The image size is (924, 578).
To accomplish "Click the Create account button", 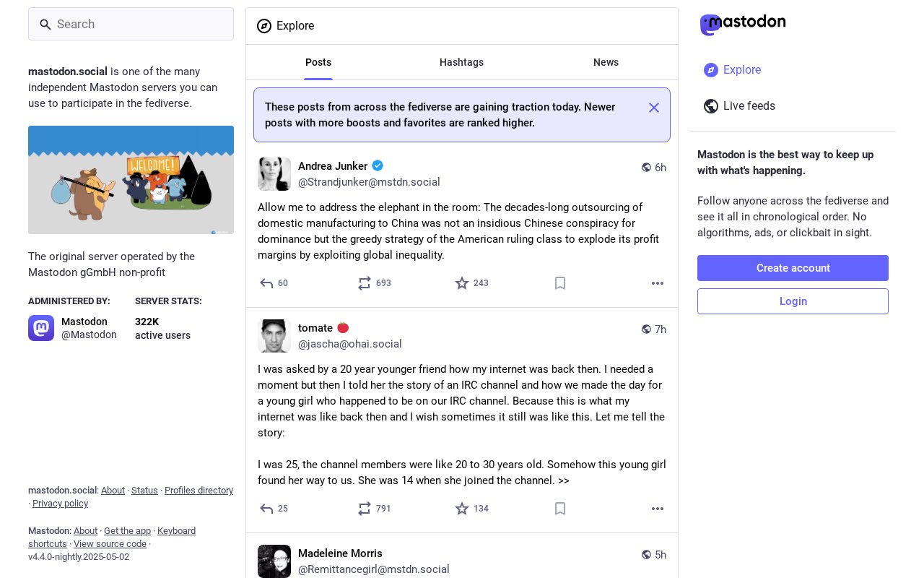I will coord(793,268).
